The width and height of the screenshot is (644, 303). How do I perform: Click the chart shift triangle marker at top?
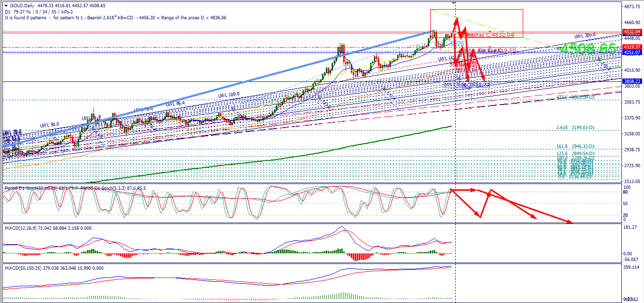[454, 3]
